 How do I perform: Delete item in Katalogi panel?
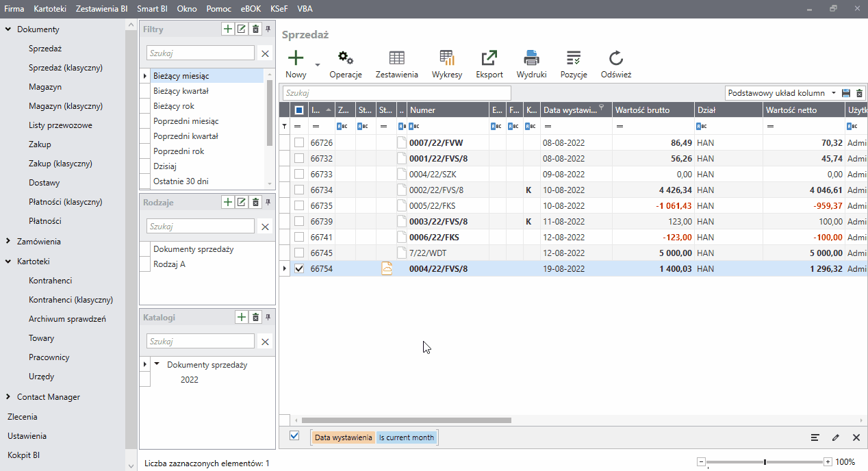[255, 317]
